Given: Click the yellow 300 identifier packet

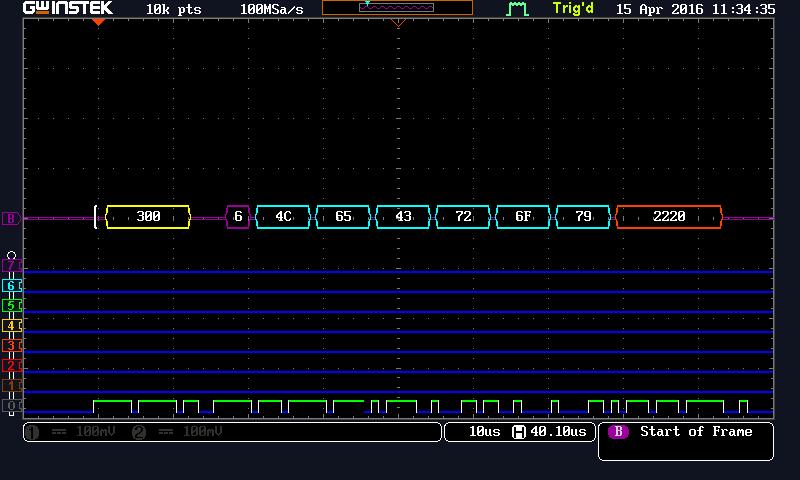Looking at the screenshot, I should point(148,217).
